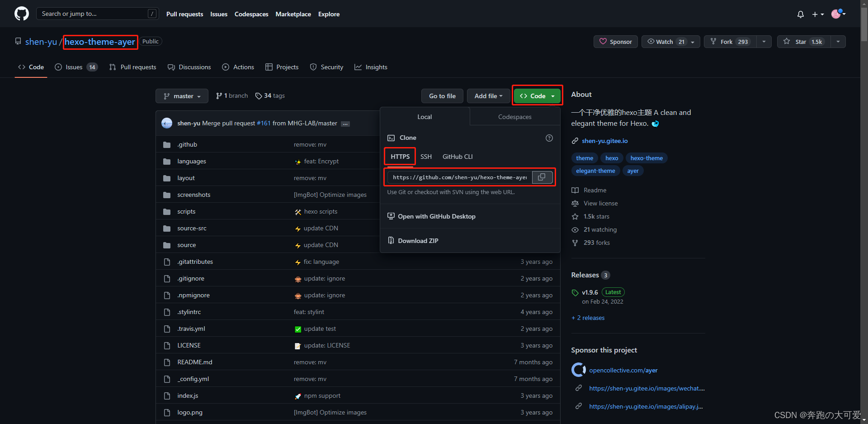This screenshot has width=868, height=424.
Task: Open the user avatar menu
Action: click(838, 14)
